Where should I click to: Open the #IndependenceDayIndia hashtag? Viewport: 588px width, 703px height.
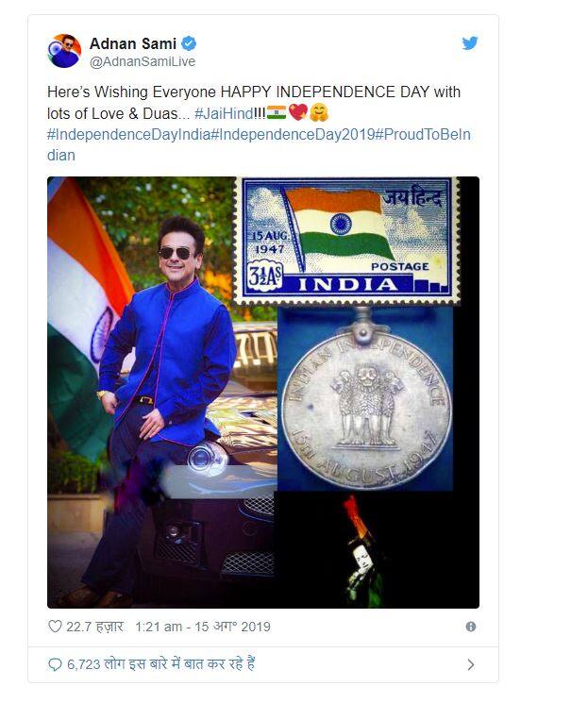pyautogui.click(x=128, y=135)
